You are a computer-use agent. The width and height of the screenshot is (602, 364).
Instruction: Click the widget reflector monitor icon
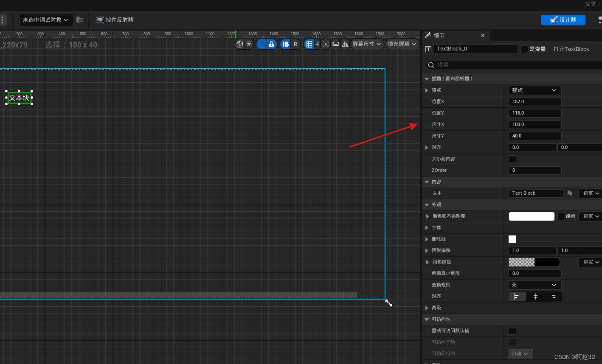pyautogui.click(x=100, y=20)
